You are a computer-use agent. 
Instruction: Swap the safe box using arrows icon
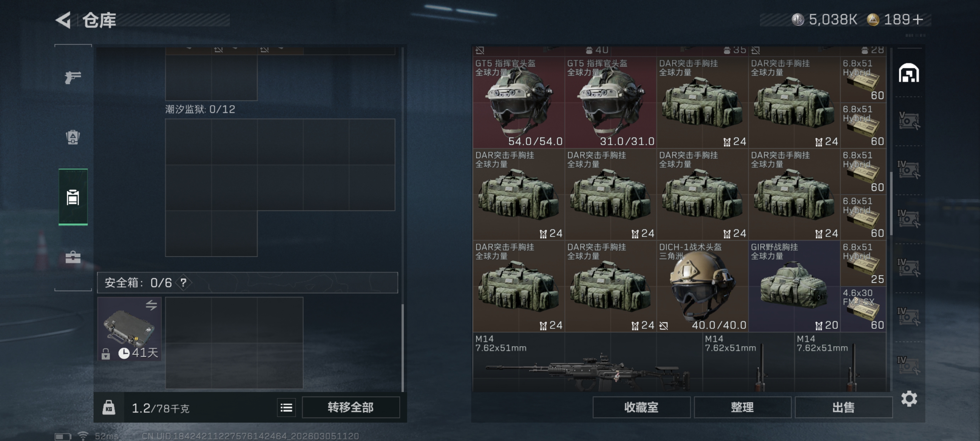[x=151, y=305]
